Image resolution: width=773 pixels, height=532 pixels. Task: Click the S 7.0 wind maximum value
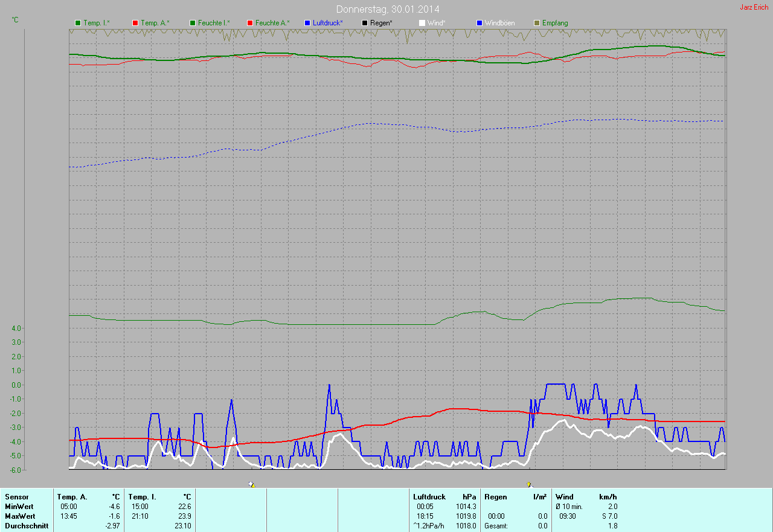[x=609, y=516]
